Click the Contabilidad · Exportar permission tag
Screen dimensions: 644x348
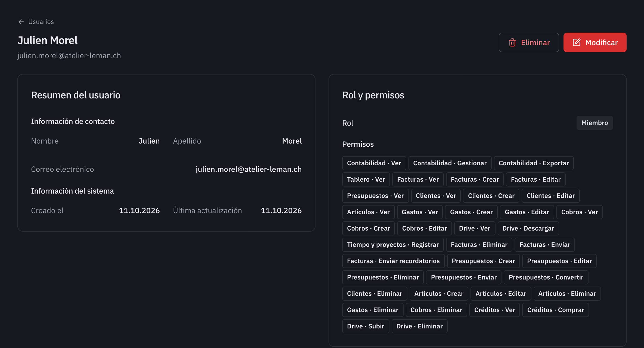534,163
